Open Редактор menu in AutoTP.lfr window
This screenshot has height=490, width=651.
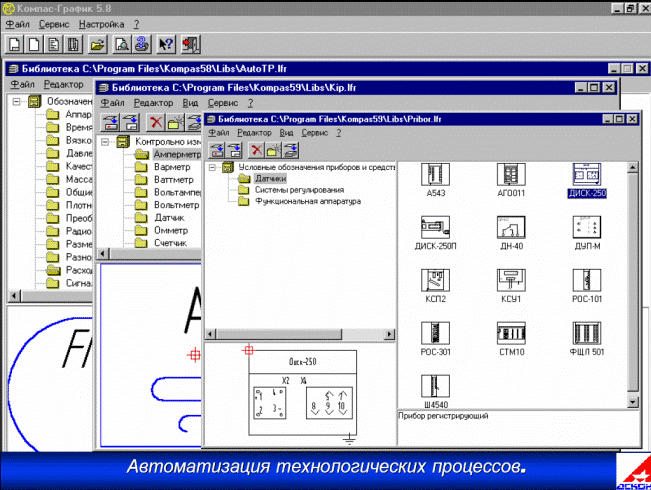coord(64,84)
